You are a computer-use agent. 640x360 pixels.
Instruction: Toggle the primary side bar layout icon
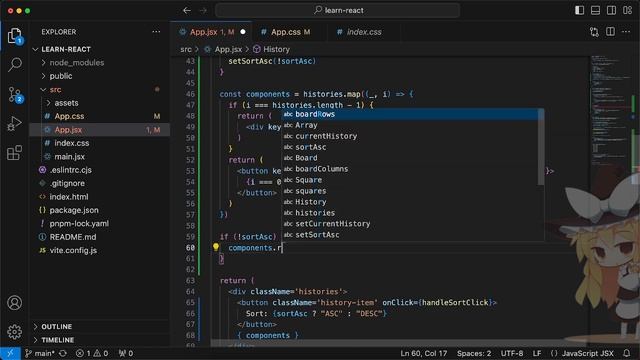pyautogui.click(x=579, y=11)
